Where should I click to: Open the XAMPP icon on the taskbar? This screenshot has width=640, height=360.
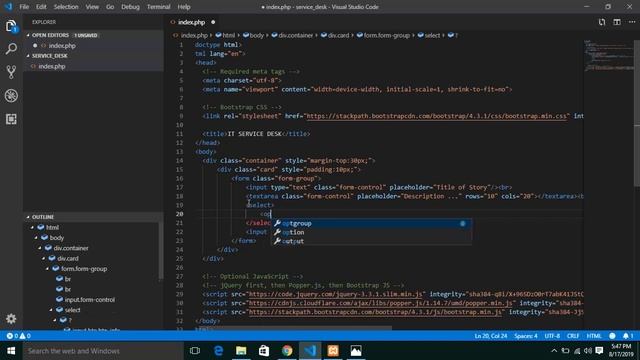333,351
